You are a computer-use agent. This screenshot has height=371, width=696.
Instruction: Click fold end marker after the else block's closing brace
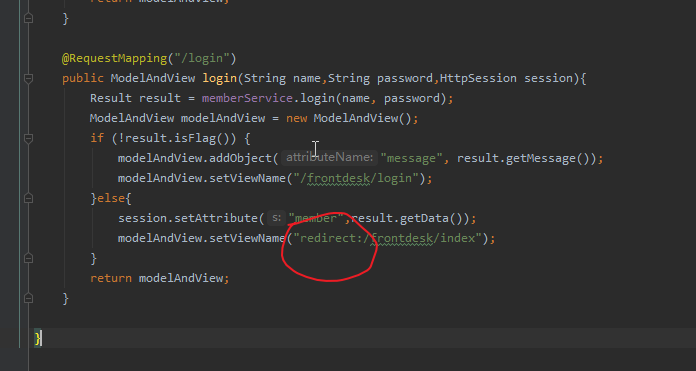pos(28,258)
